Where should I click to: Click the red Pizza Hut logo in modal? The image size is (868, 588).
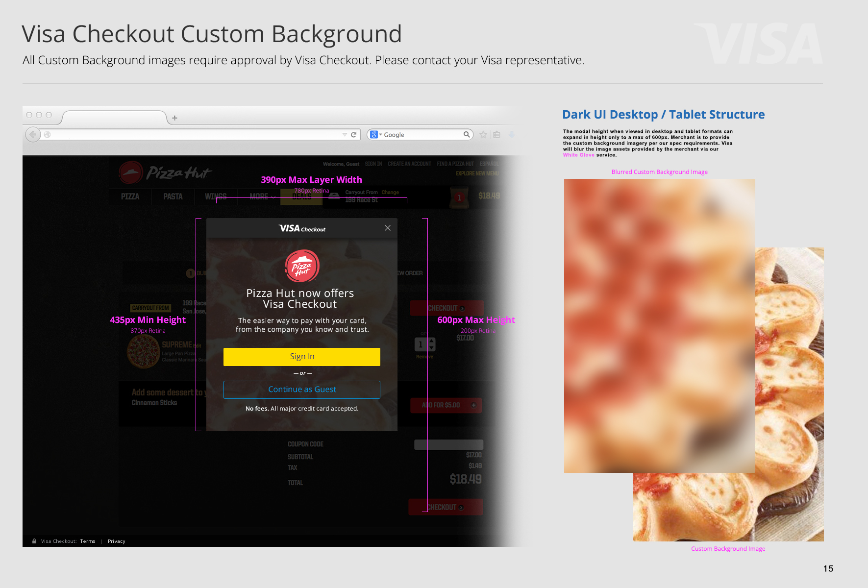pyautogui.click(x=302, y=266)
